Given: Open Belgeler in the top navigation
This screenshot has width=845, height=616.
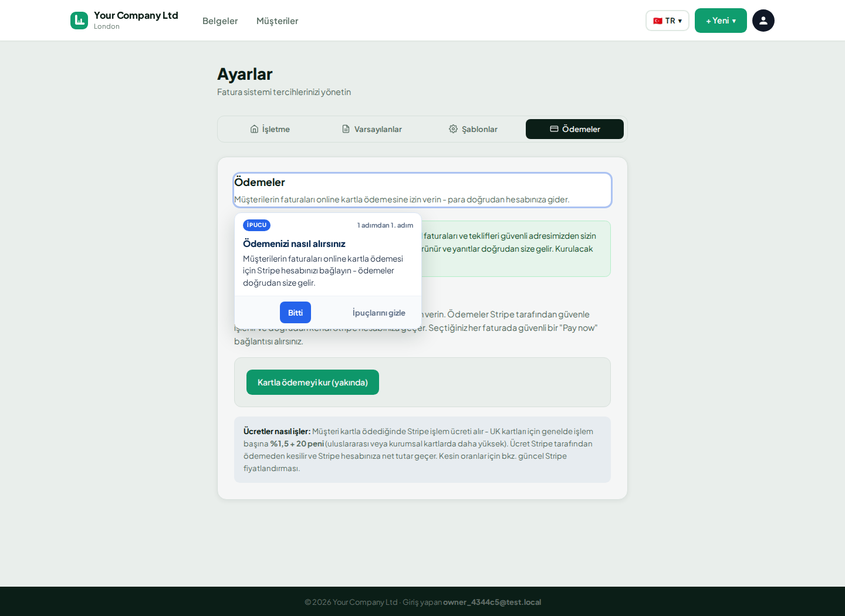Looking at the screenshot, I should (x=220, y=21).
